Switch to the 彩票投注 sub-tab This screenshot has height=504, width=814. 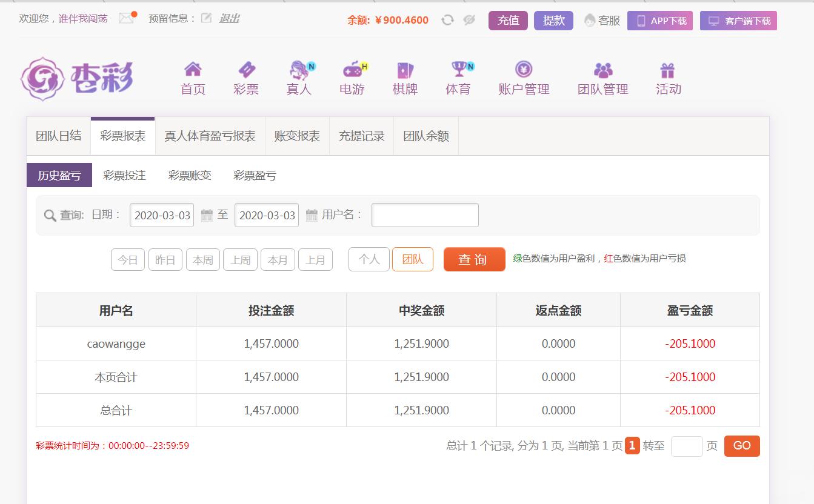pyautogui.click(x=124, y=176)
